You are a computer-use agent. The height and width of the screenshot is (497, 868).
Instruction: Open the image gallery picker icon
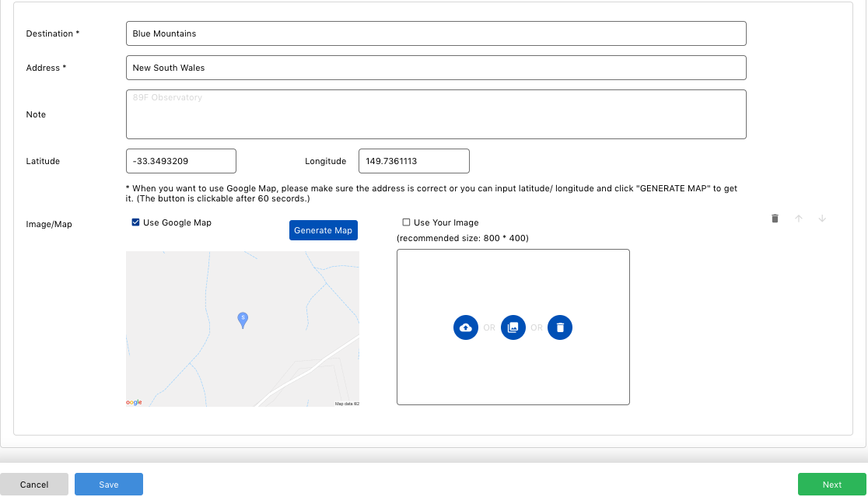click(513, 327)
